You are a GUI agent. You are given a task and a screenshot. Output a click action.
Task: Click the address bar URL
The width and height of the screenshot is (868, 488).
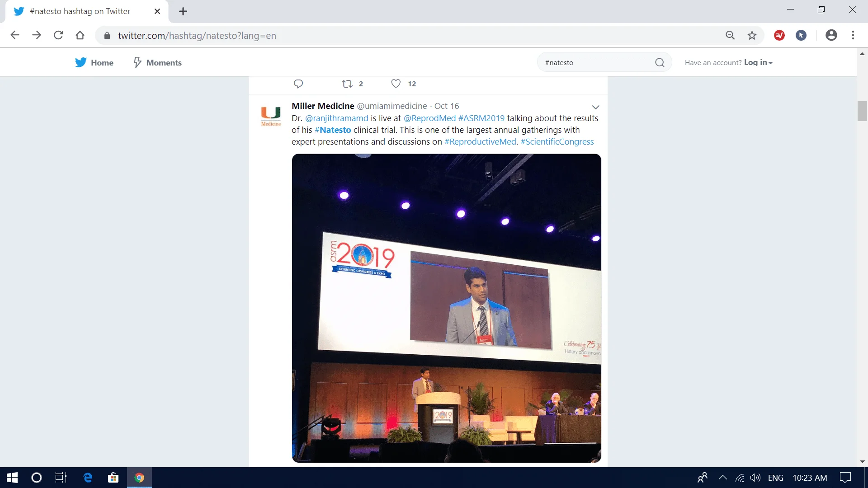pyautogui.click(x=197, y=36)
